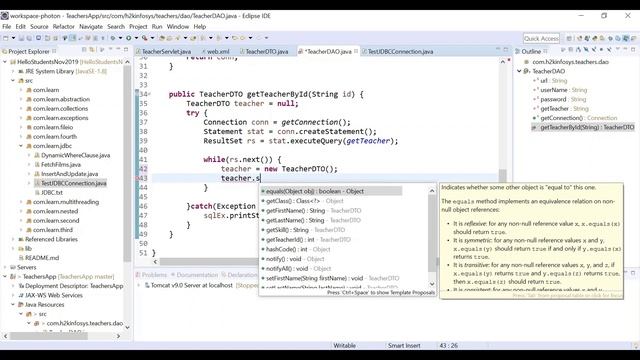The image size is (640, 360).
Task: Click the Debug bug toolbar icon
Action: (x=112, y=38)
